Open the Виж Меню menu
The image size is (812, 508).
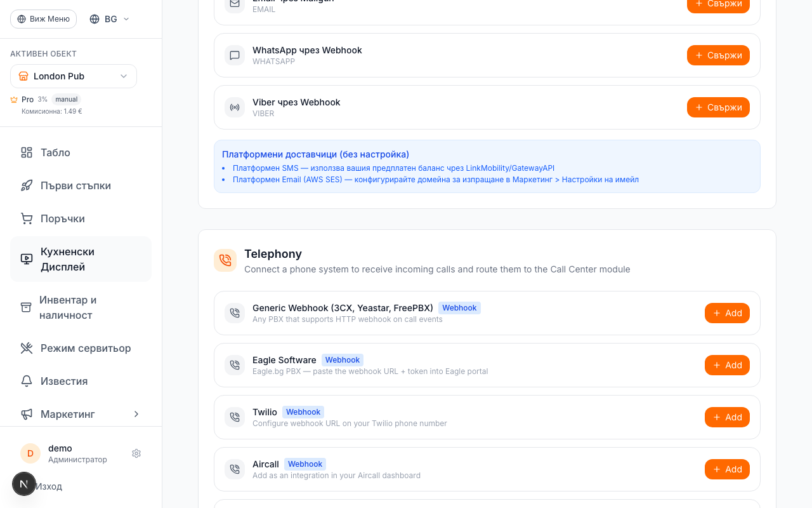pyautogui.click(x=43, y=18)
